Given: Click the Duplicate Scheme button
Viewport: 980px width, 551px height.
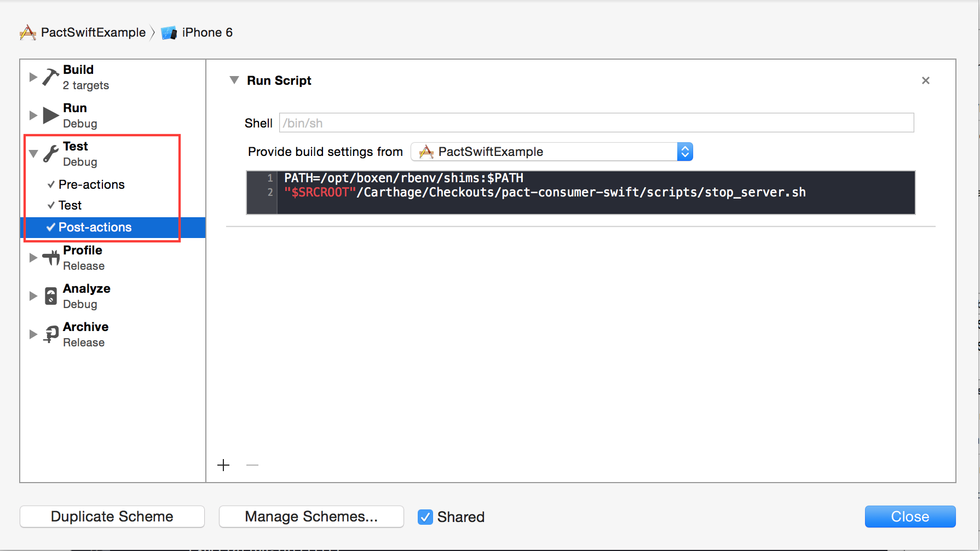Looking at the screenshot, I should pos(112,517).
